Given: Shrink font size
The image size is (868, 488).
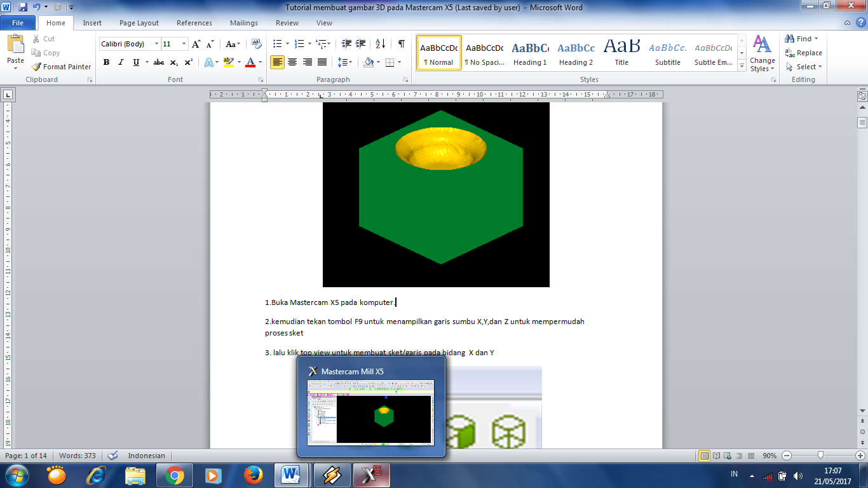Looking at the screenshot, I should 211,44.
